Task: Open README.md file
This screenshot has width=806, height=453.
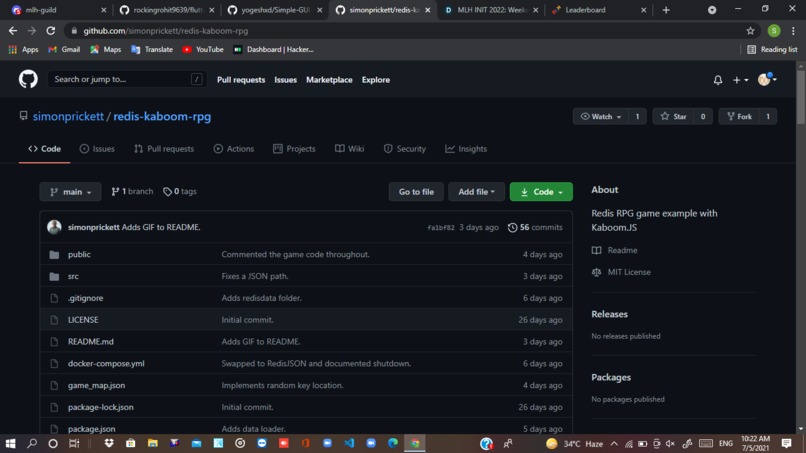Action: click(91, 341)
